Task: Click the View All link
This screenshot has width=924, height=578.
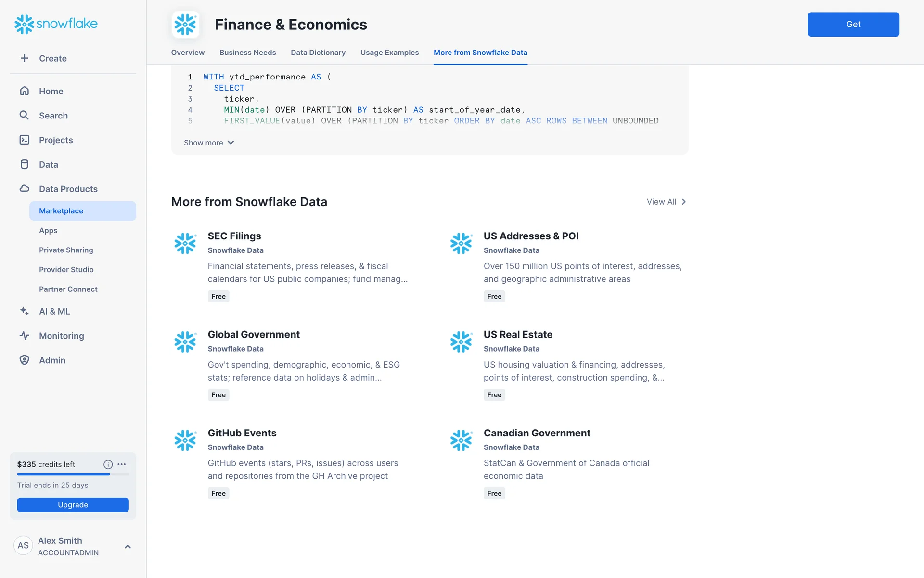Action: tap(666, 202)
